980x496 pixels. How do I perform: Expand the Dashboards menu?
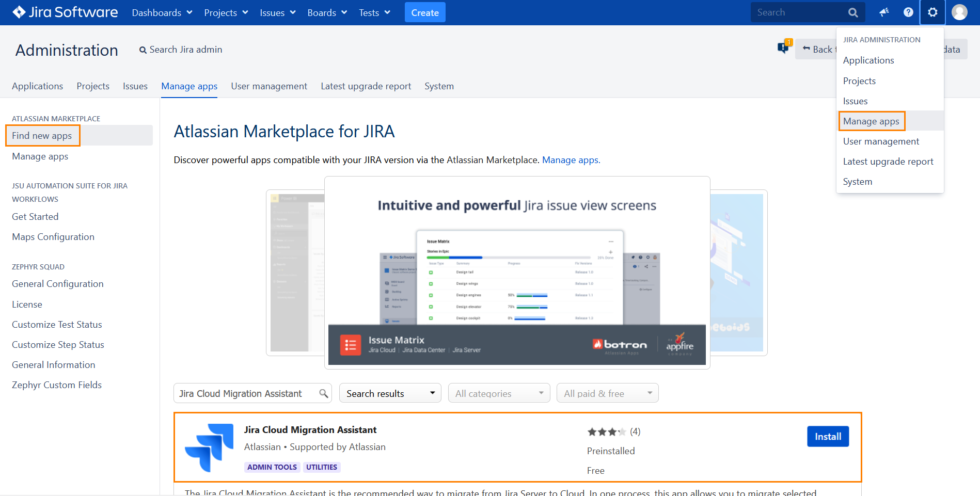click(162, 12)
